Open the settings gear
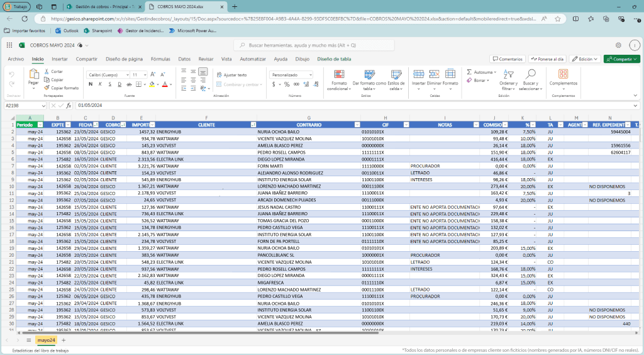Viewport: 644px width, 355px height. coord(618,45)
